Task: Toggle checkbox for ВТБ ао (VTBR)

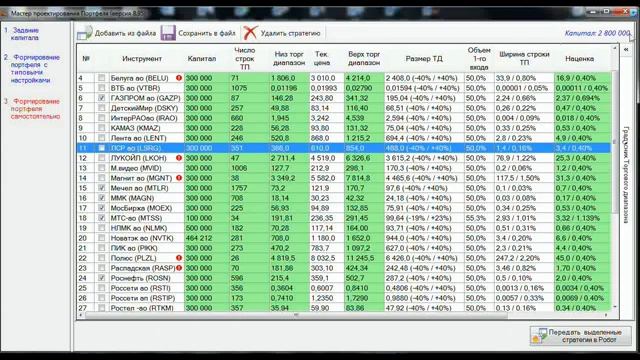Action: tap(102, 88)
